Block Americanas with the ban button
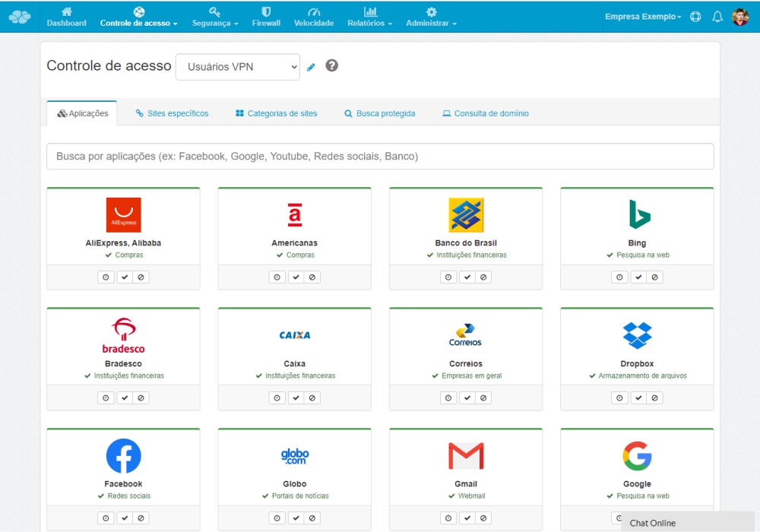This screenshot has width=760, height=532. 312,277
